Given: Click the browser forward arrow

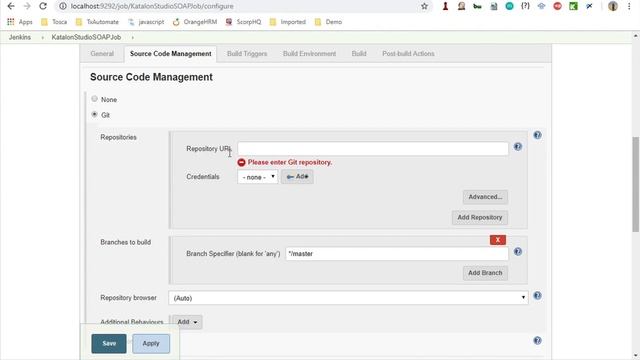Looking at the screenshot, I should coord(27,6).
